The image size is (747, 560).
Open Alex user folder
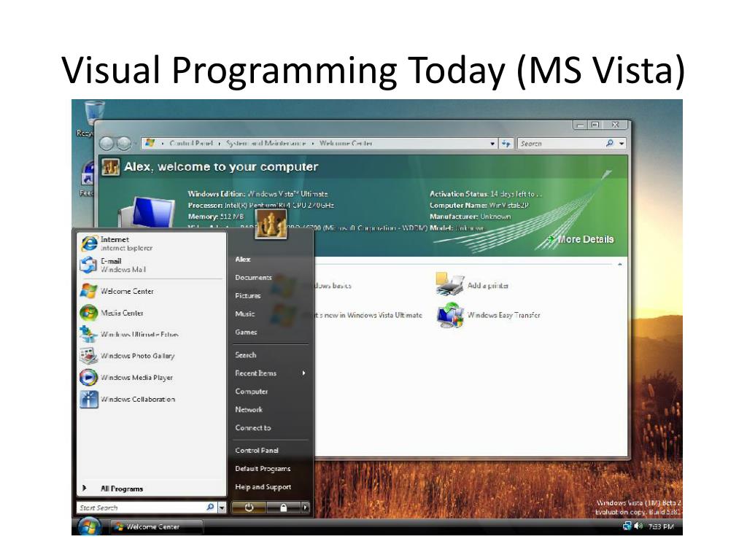click(242, 259)
